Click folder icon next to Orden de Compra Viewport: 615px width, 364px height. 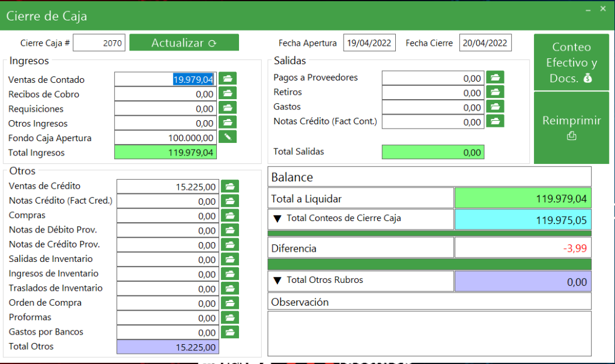230,303
